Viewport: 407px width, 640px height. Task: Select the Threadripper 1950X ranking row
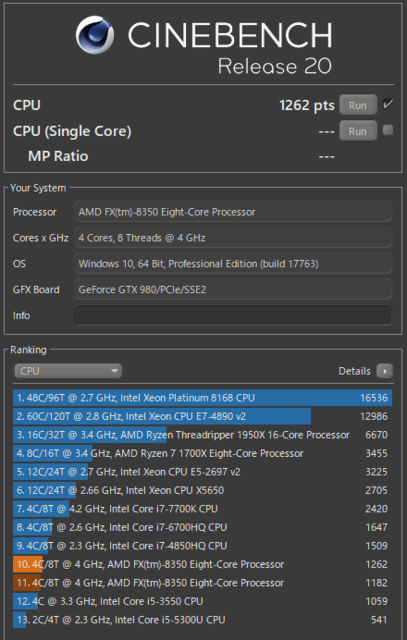tap(202, 435)
